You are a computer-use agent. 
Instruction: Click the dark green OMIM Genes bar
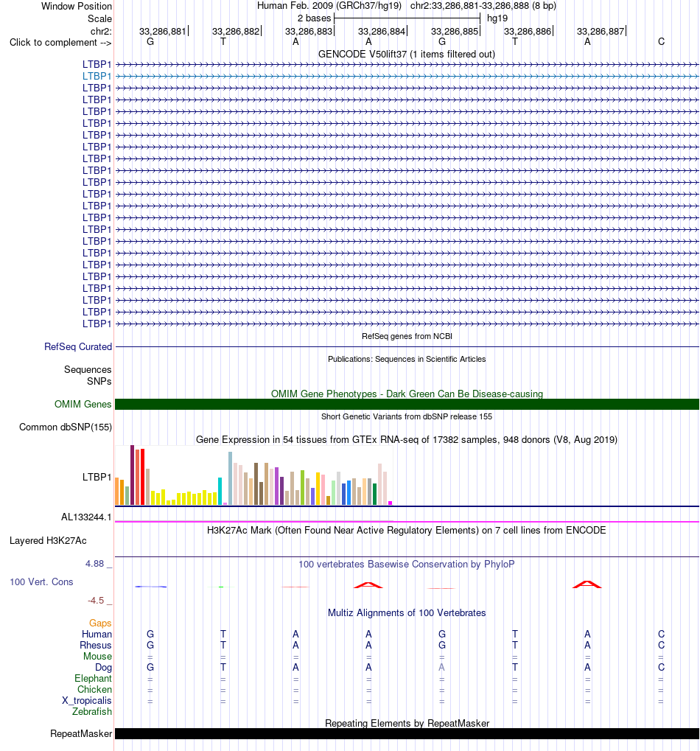pyautogui.click(x=407, y=404)
